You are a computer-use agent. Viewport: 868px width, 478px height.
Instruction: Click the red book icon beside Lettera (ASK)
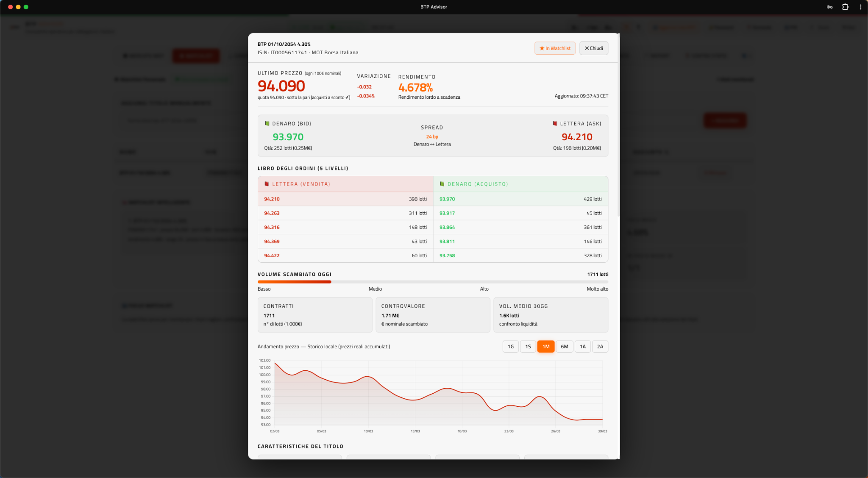point(555,123)
